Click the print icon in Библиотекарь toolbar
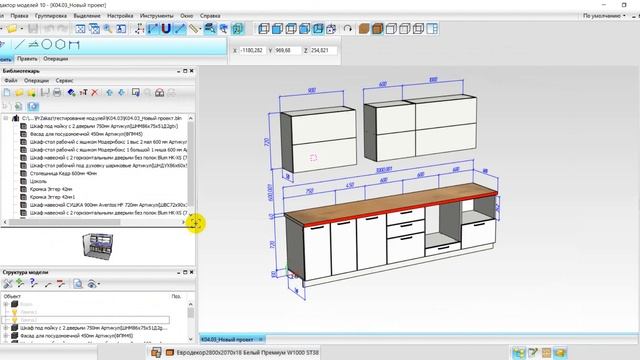Screen dimensions: 640x360 coord(57,93)
